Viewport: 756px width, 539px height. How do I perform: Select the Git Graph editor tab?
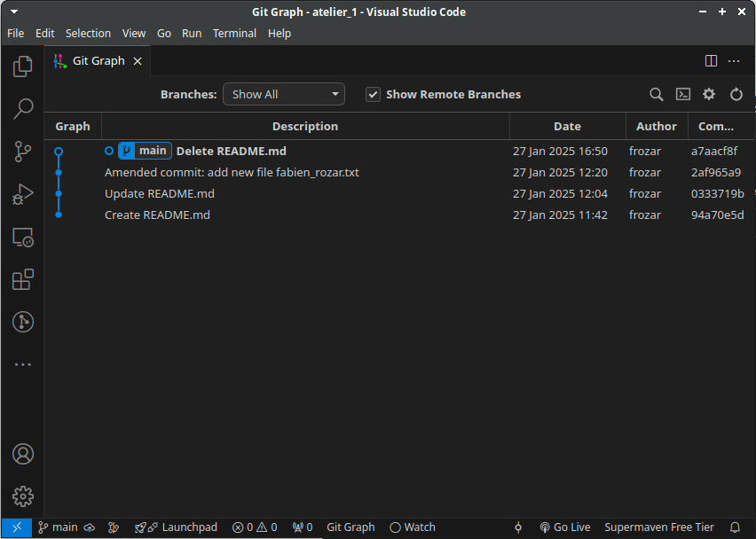(98, 60)
